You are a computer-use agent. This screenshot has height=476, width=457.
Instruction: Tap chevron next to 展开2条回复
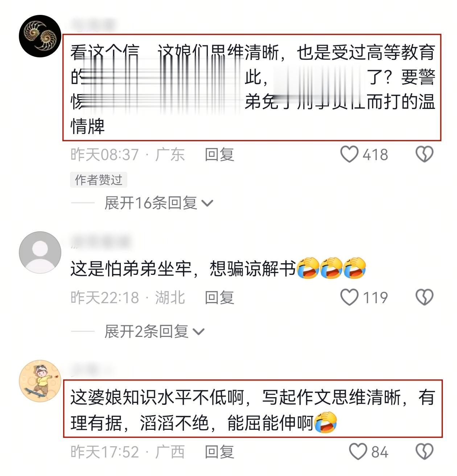pyautogui.click(x=198, y=332)
